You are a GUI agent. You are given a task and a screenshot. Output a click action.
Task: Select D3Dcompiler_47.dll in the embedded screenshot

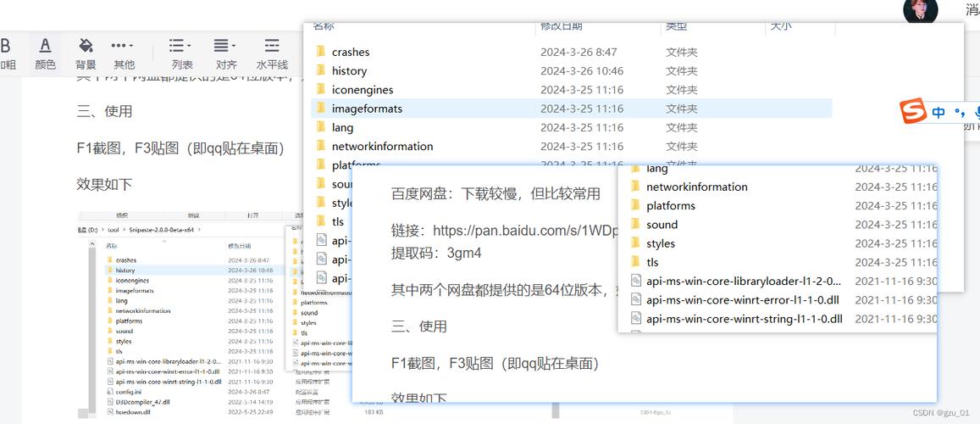[142, 401]
